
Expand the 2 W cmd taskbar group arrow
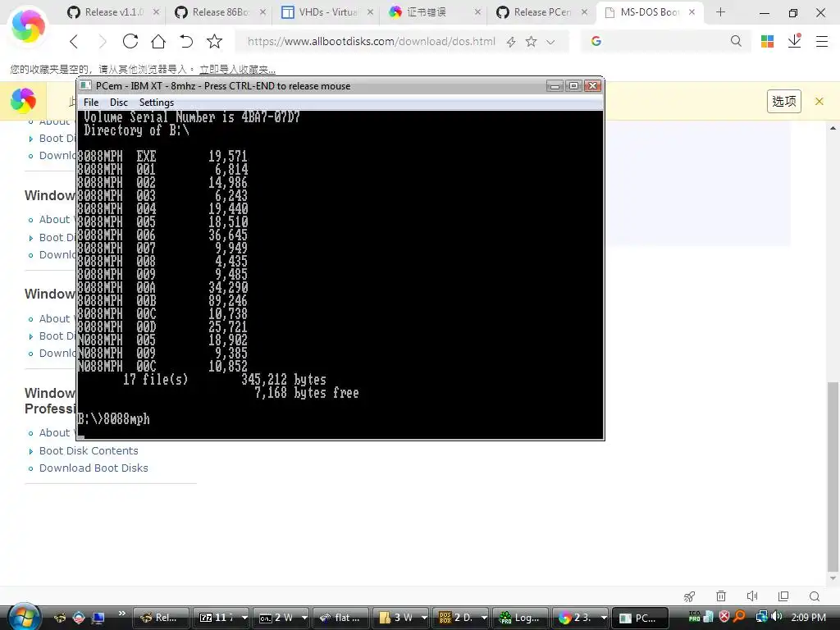304,618
